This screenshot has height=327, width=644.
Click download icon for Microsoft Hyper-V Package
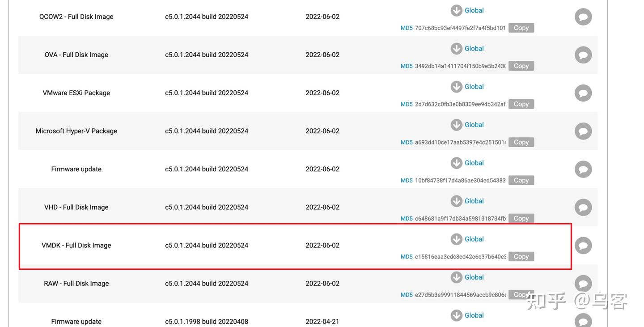coord(456,125)
